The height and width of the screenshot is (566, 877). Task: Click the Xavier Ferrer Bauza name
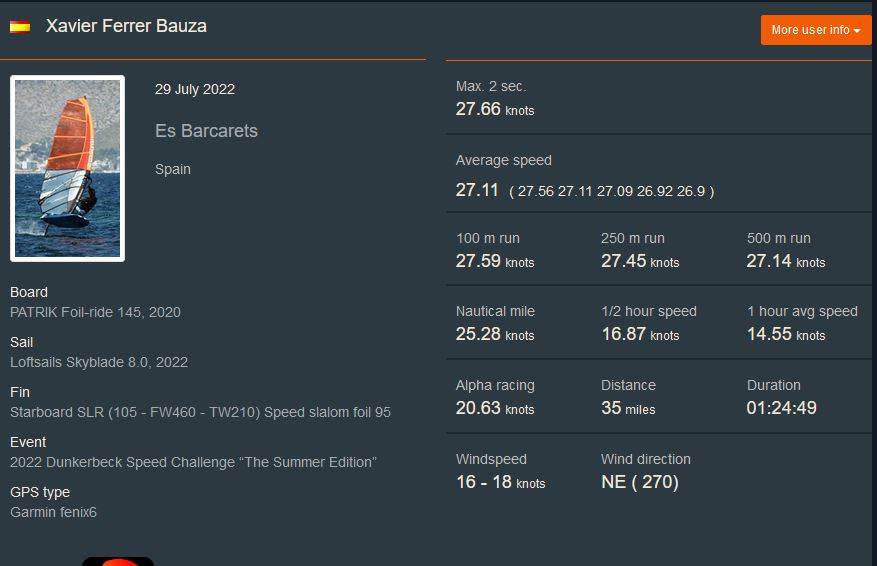(126, 26)
